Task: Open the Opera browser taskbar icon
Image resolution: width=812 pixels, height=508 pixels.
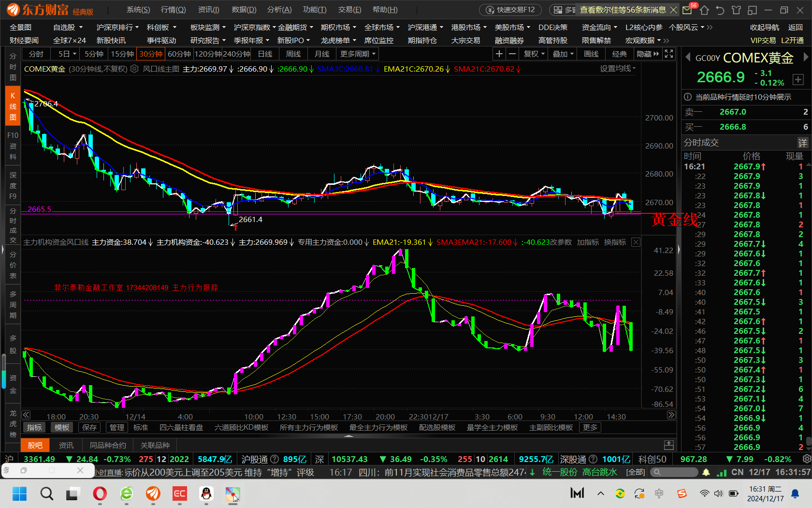Action: click(x=100, y=493)
